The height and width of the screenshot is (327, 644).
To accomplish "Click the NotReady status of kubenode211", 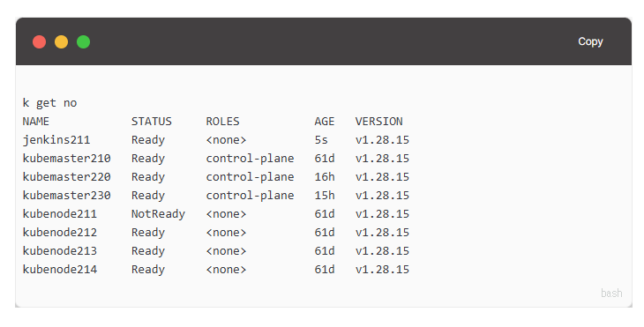I will [x=158, y=214].
